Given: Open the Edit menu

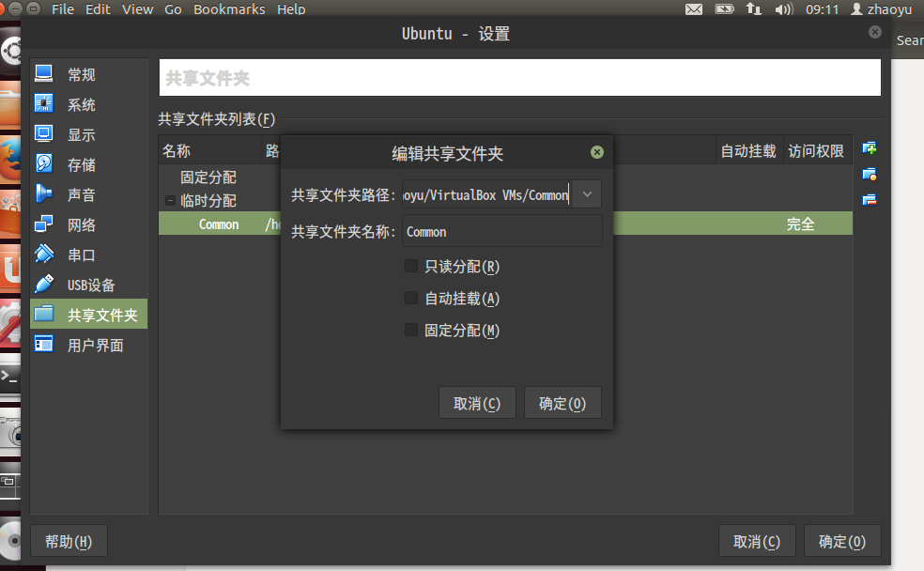Looking at the screenshot, I should click(98, 9).
